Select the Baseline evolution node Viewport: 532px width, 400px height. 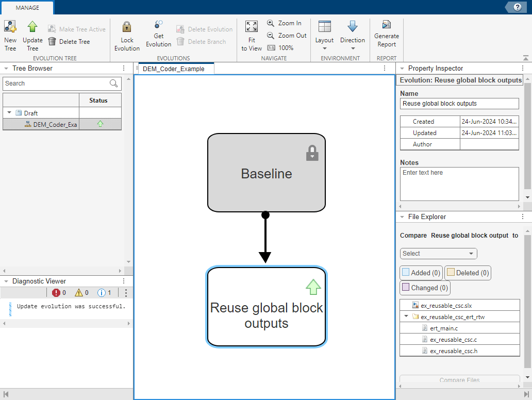[267, 173]
